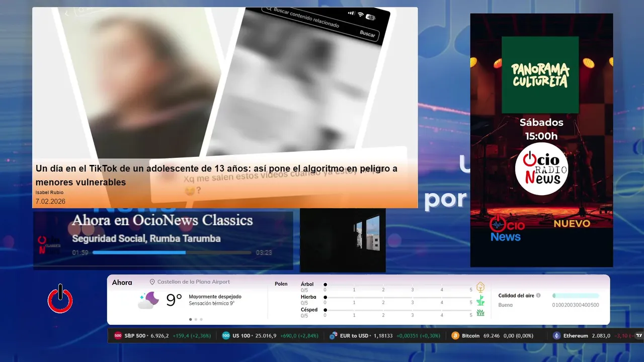Click the US 100 ticker badge icon
644x362 pixels.
click(226, 335)
